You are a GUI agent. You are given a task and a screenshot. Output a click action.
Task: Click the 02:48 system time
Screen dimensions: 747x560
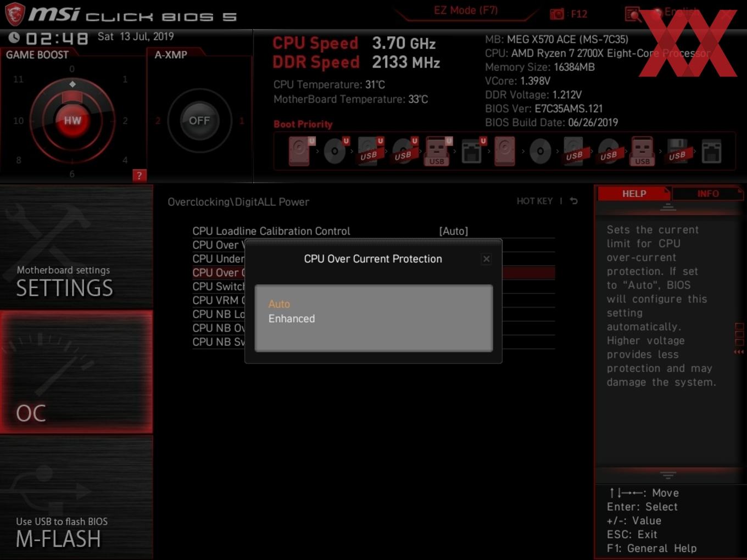pos(57,38)
